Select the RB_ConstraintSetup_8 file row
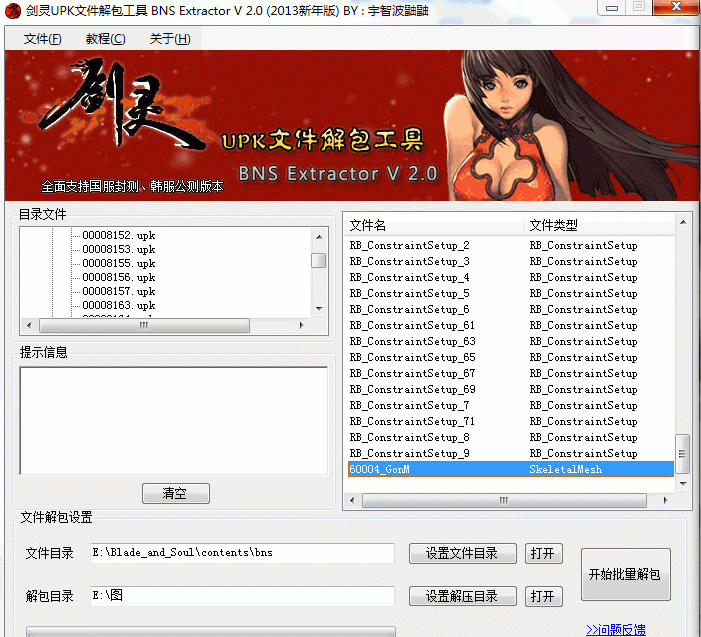This screenshot has height=637, width=701. pyautogui.click(x=511, y=438)
